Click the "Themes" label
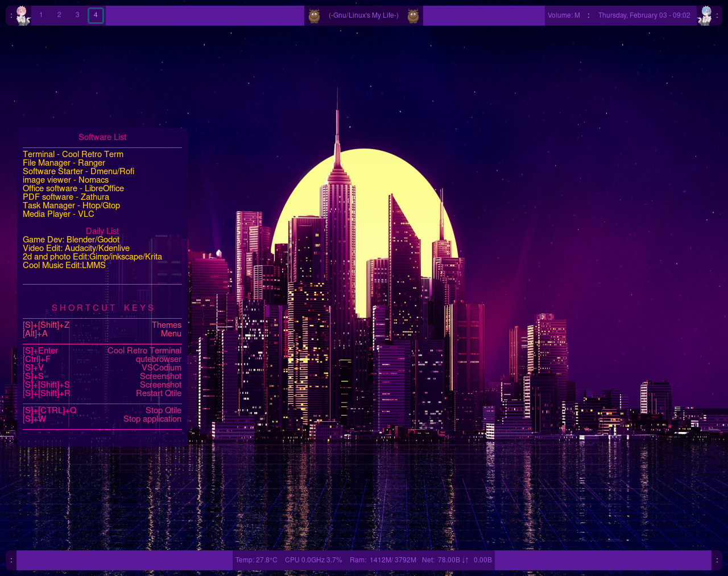Screen dimensions: 728x576 point(167,325)
